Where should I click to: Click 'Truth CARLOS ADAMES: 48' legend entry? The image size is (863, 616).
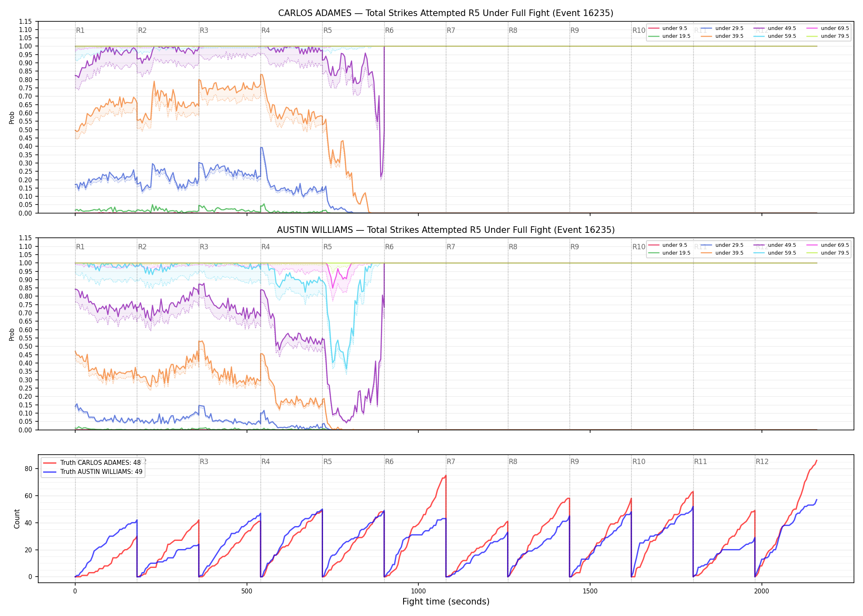click(92, 463)
